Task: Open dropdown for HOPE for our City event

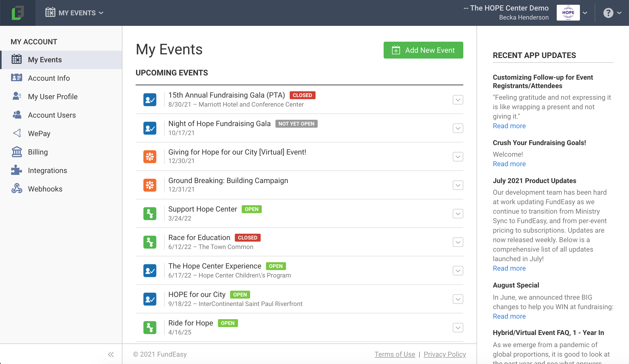Action: pos(458,299)
